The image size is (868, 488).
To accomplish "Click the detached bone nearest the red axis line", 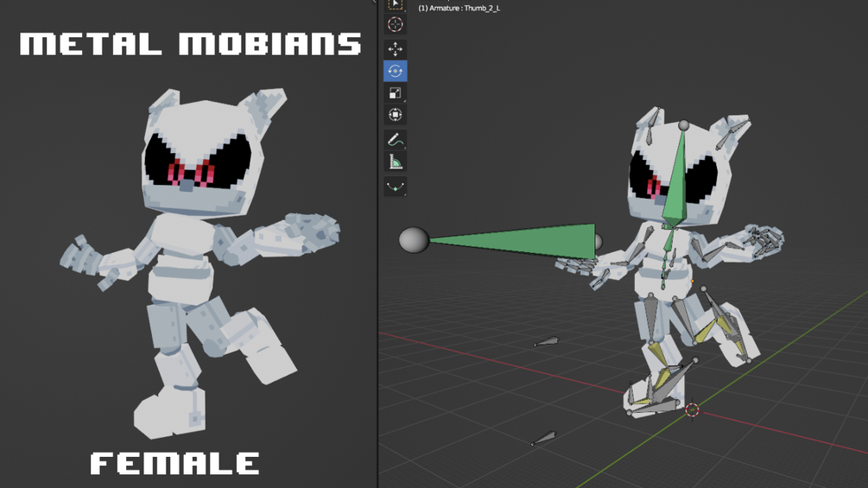I will [547, 342].
